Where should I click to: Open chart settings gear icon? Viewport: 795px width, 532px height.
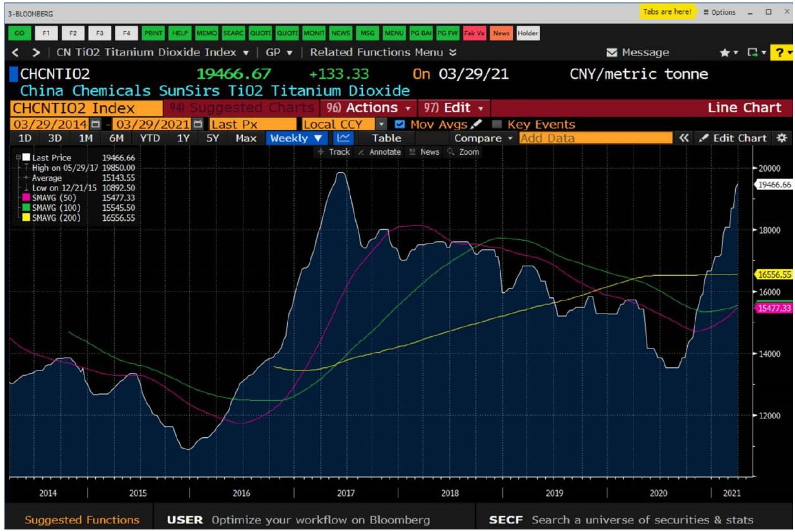(x=782, y=138)
